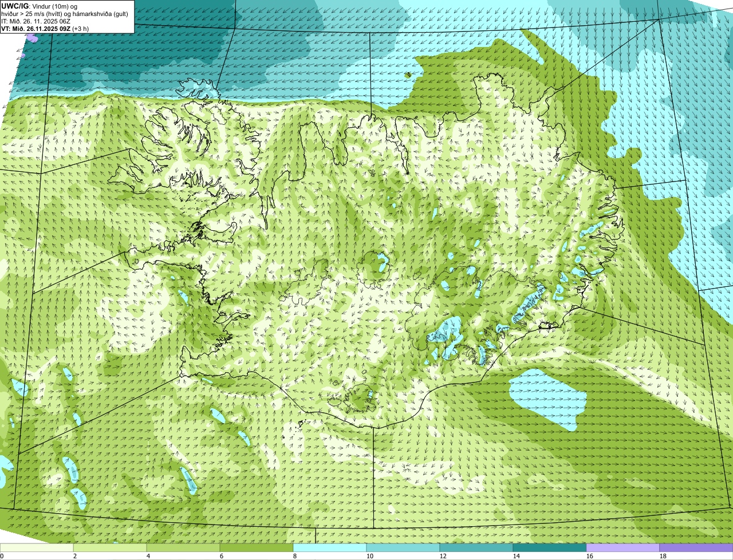The image size is (733, 560).
Task: Click the legend label "18"
Action: point(663,556)
